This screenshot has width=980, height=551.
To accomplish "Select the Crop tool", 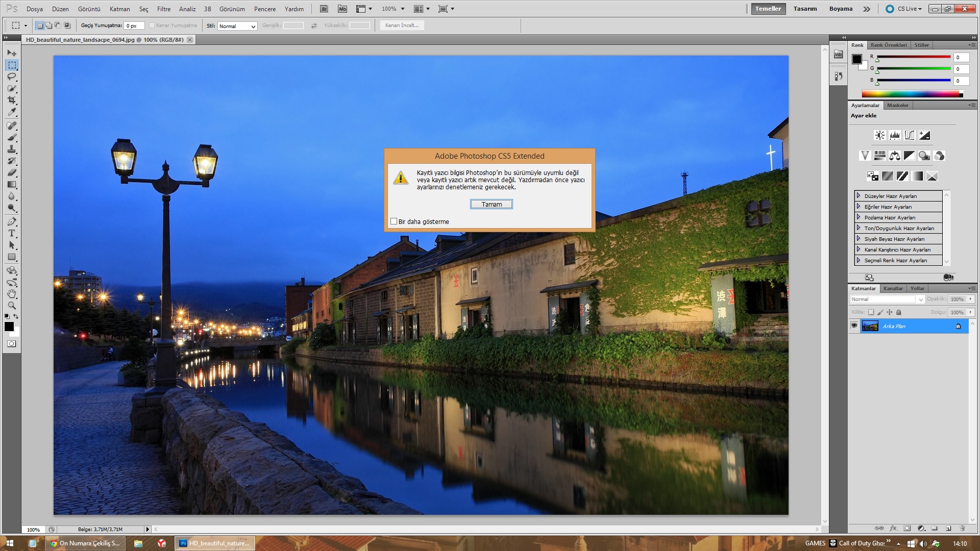I will tap(12, 100).
